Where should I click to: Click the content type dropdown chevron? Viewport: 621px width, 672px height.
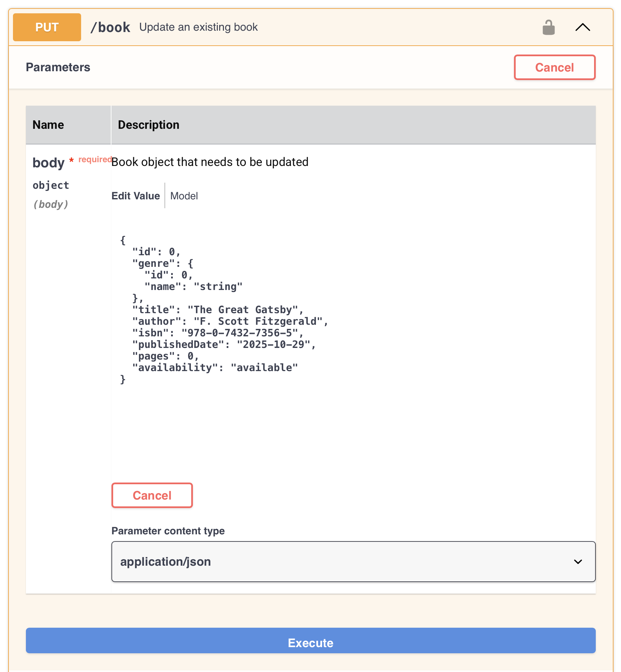[578, 562]
